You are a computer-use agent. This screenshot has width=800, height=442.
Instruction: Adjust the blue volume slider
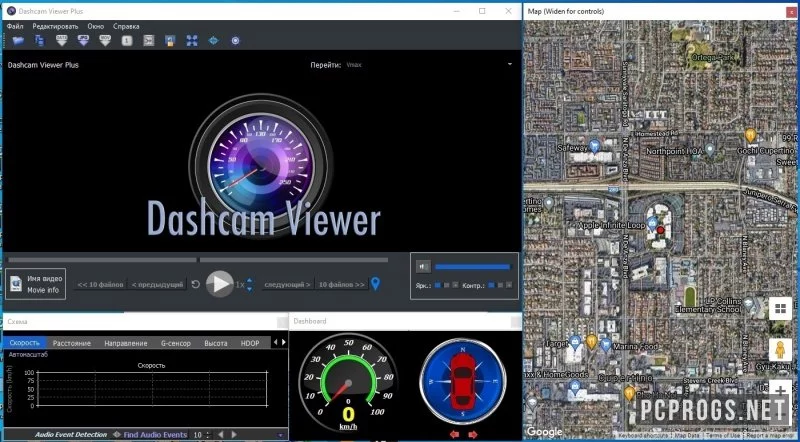(x=472, y=266)
